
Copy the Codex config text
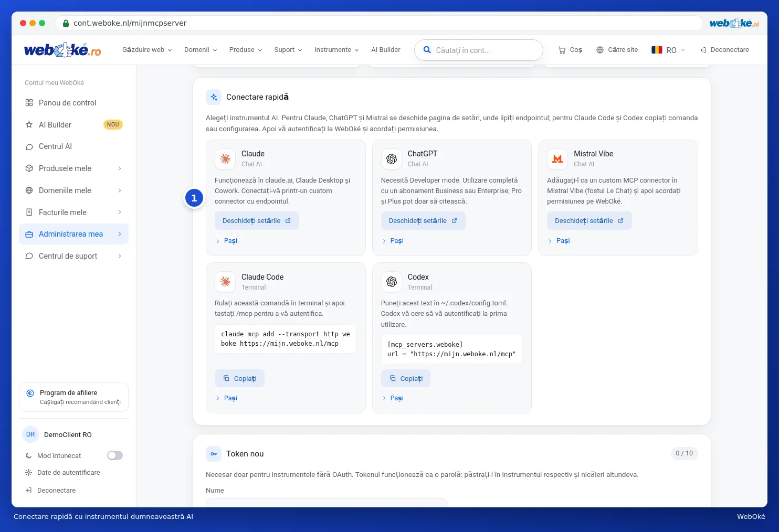click(406, 378)
